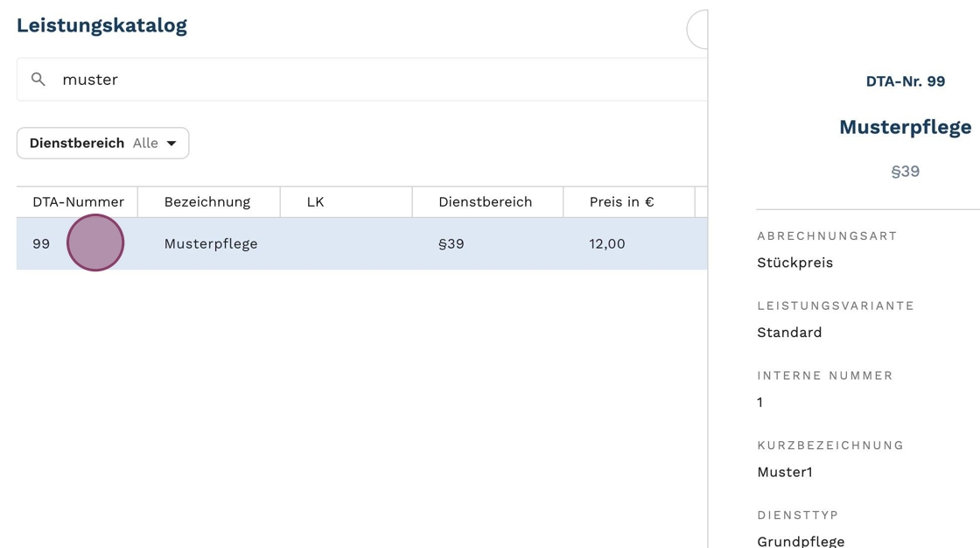Click the "Preis in €" column header
The image size is (980, 548).
pyautogui.click(x=621, y=202)
